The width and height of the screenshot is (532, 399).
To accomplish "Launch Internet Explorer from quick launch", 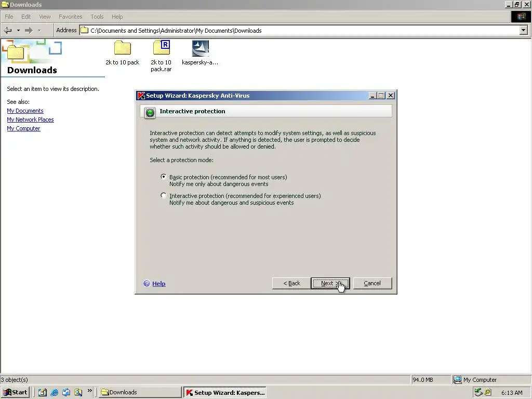I will click(x=54, y=392).
